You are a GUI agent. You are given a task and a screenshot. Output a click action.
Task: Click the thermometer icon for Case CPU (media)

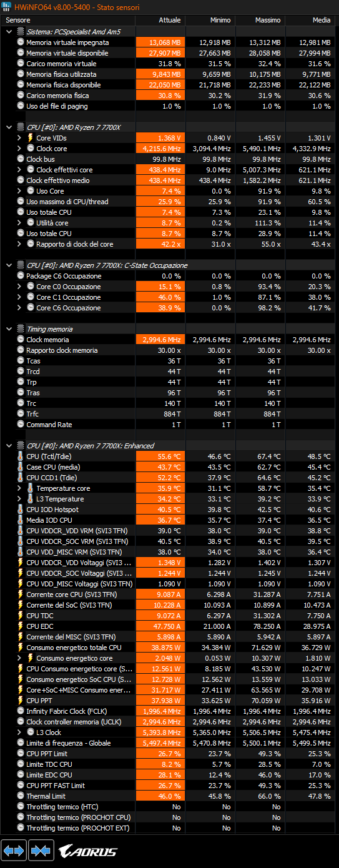(21, 467)
